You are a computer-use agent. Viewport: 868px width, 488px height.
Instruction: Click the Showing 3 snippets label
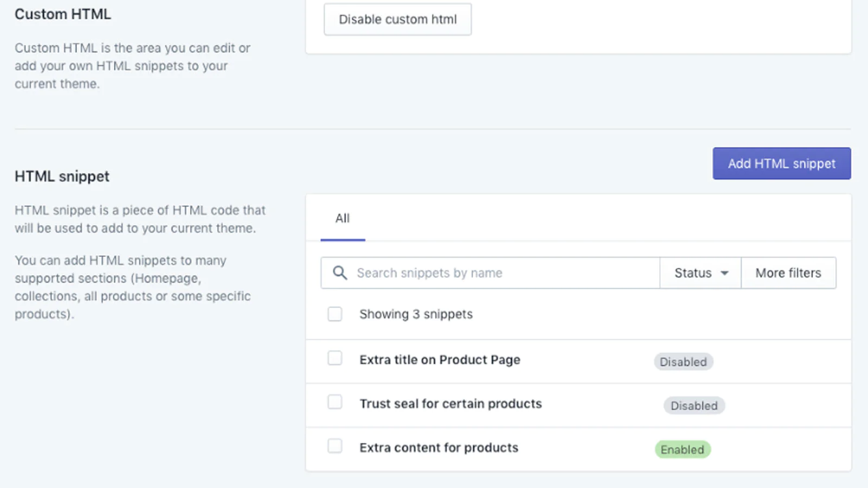click(x=416, y=314)
